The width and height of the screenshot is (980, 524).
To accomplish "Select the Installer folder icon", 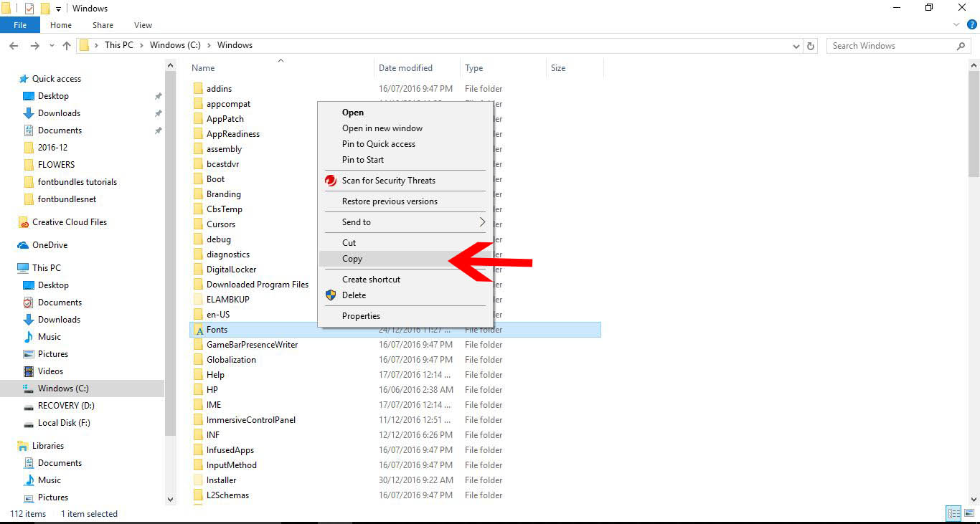I will coord(199,480).
